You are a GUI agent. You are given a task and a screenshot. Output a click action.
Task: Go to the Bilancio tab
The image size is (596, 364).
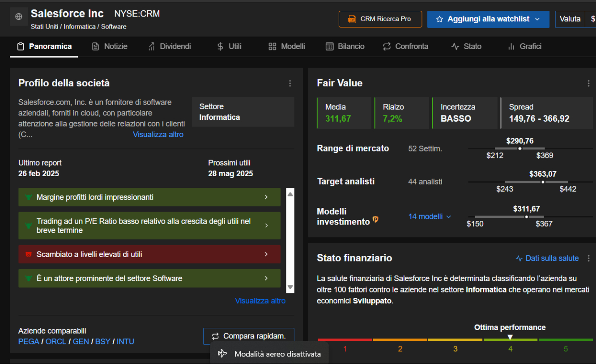345,47
